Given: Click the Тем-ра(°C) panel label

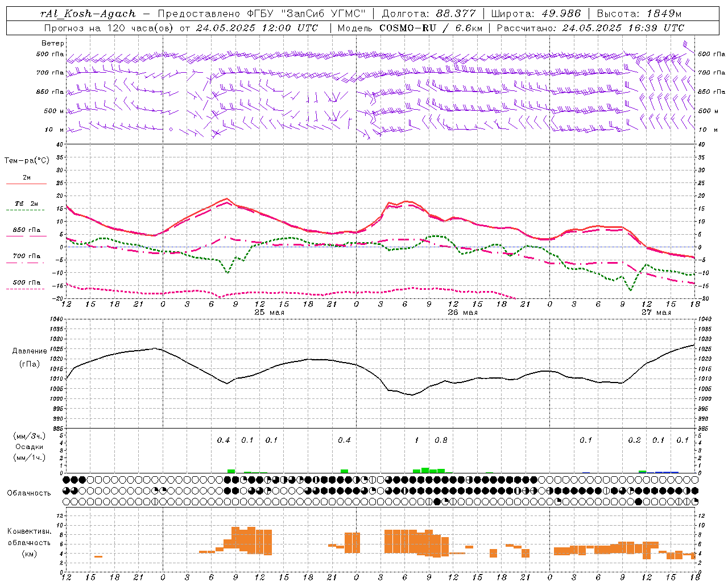Looking at the screenshot, I should click(27, 161).
